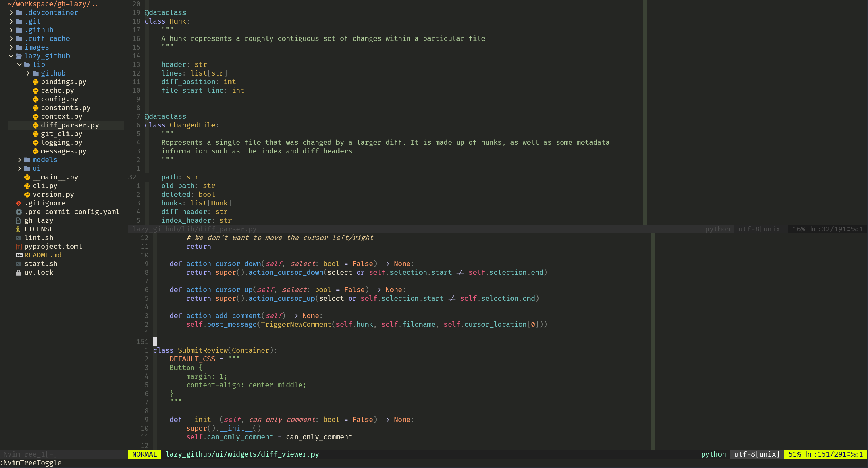The image size is (868, 468).
Task: Click the github subfolder icon
Action: coord(36,73)
